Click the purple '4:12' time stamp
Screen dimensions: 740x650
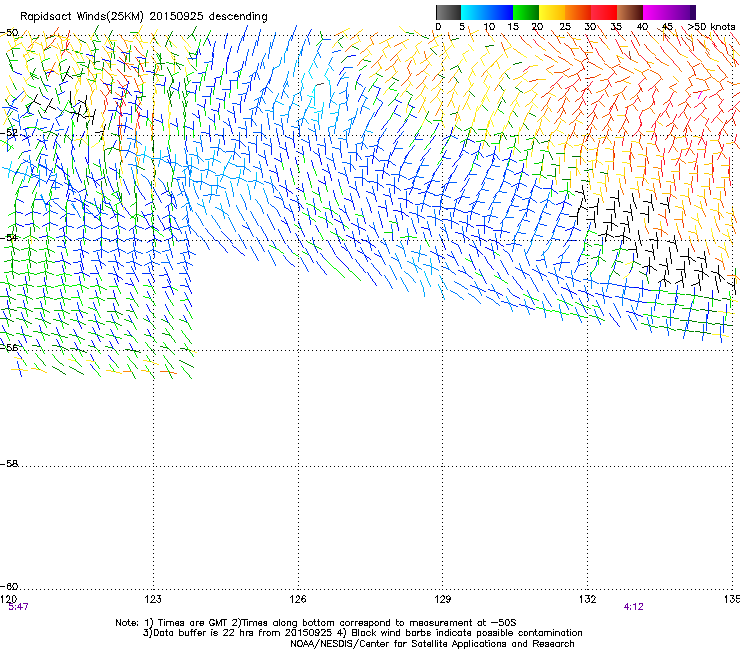pyautogui.click(x=633, y=607)
